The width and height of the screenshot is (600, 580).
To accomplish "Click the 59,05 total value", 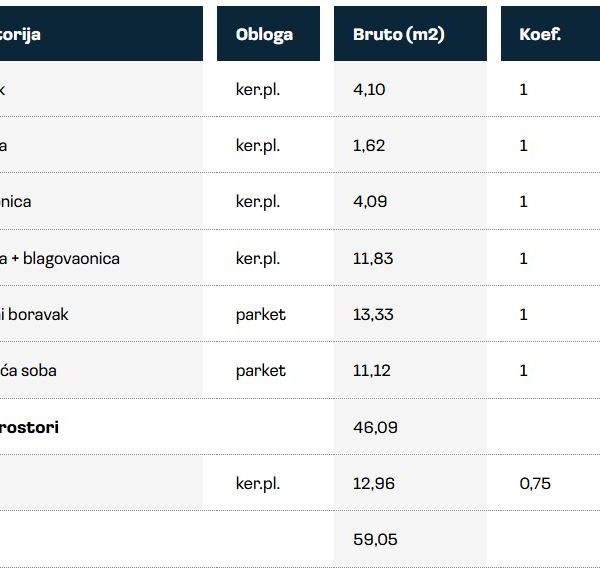I will pos(375,539).
